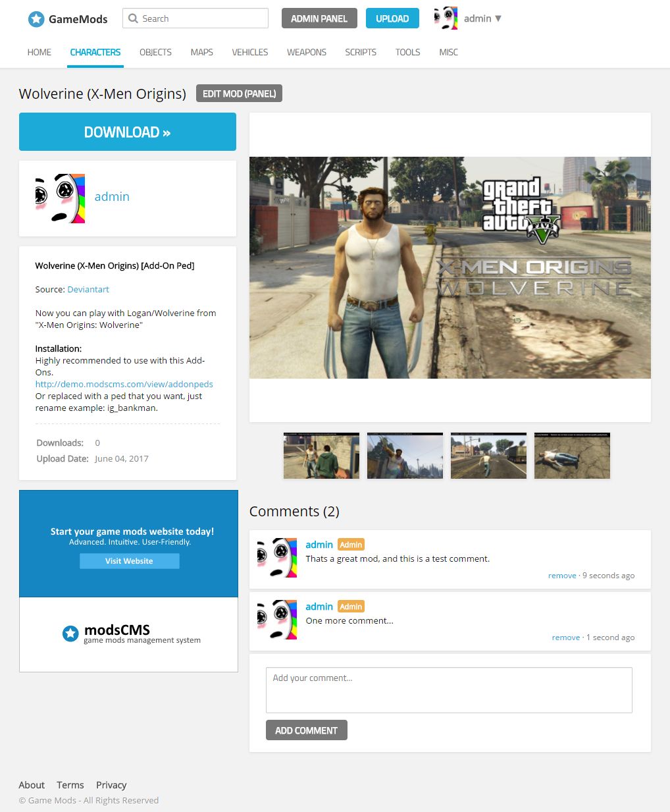
Task: Click the 'June 04, 2017' upload date
Action: tap(122, 459)
